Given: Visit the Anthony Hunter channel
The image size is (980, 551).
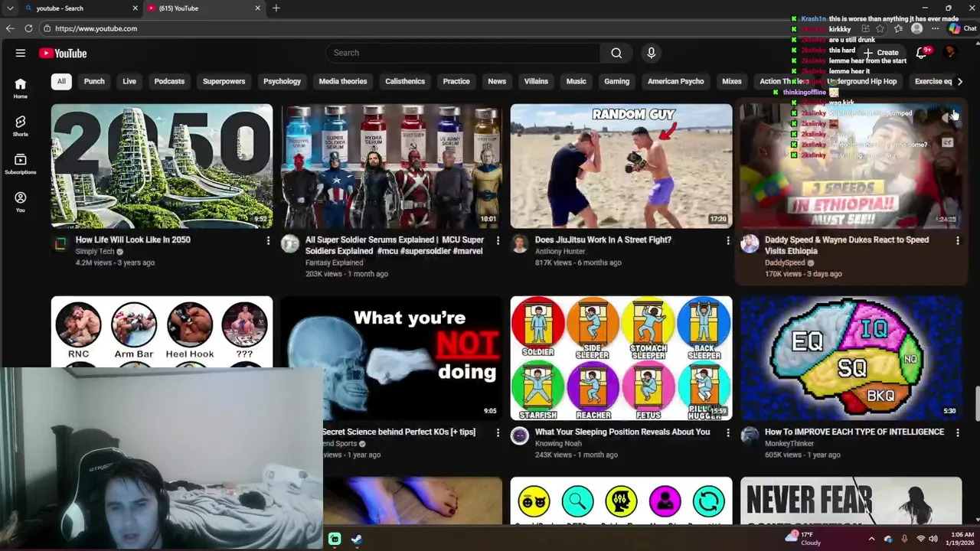Looking at the screenshot, I should coord(560,251).
